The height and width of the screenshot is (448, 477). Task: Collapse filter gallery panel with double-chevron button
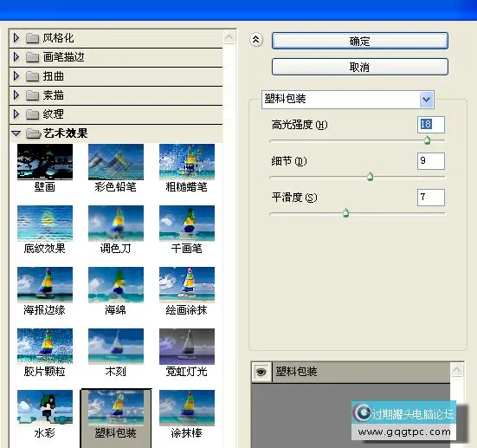[x=256, y=40]
